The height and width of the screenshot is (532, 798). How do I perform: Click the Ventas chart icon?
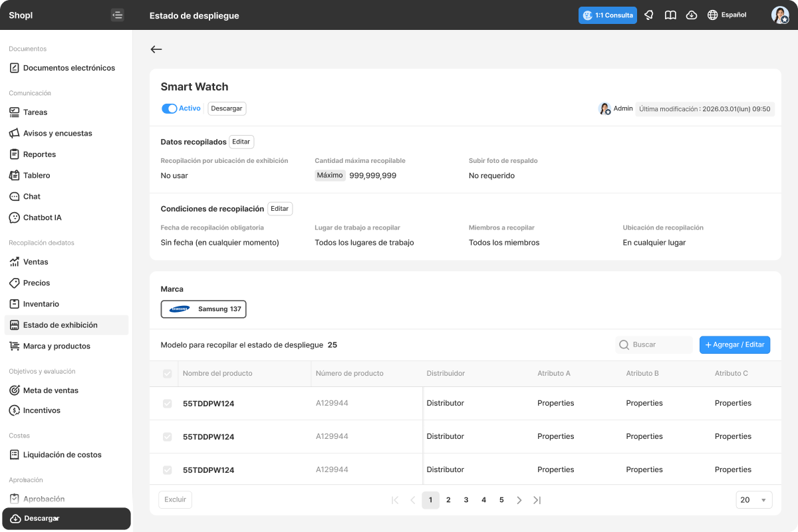point(15,262)
